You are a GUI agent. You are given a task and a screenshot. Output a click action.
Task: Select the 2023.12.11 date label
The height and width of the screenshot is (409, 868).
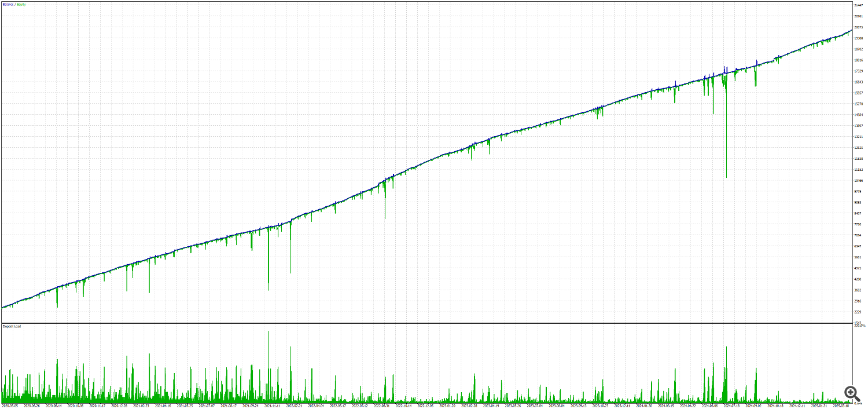[622, 406]
